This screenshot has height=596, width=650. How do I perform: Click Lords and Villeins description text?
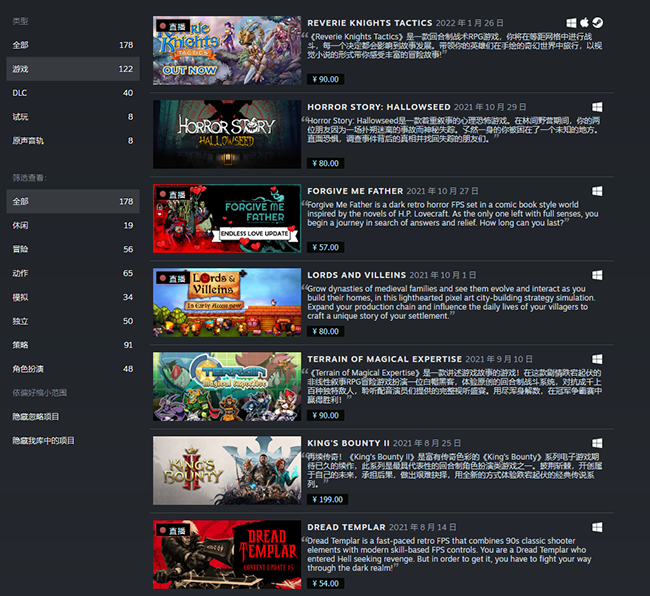450,302
